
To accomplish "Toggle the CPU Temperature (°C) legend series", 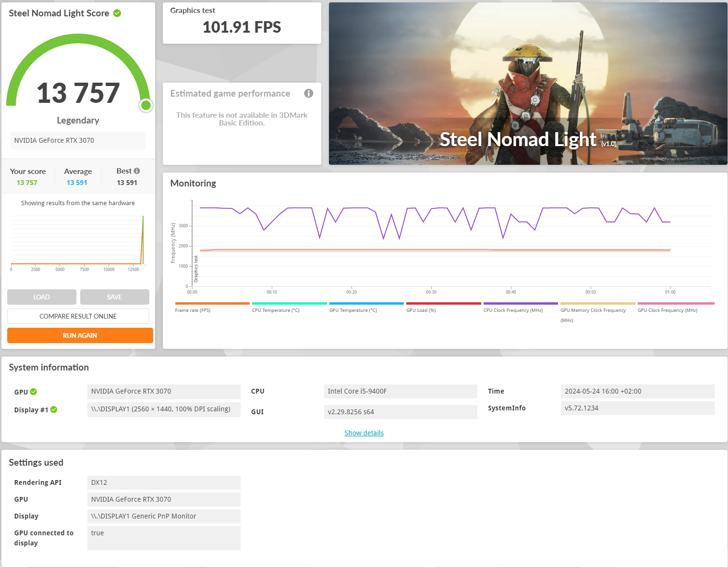I will (x=290, y=308).
